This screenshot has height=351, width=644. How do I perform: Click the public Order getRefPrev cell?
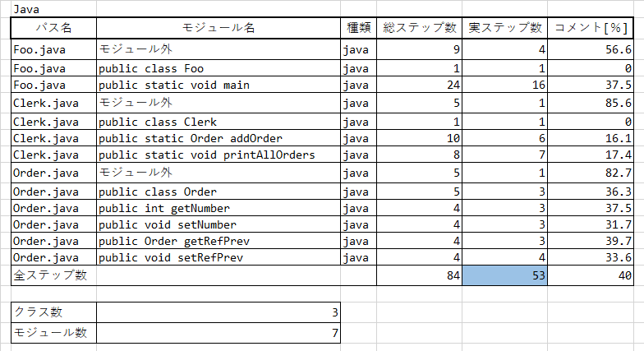coord(218,241)
